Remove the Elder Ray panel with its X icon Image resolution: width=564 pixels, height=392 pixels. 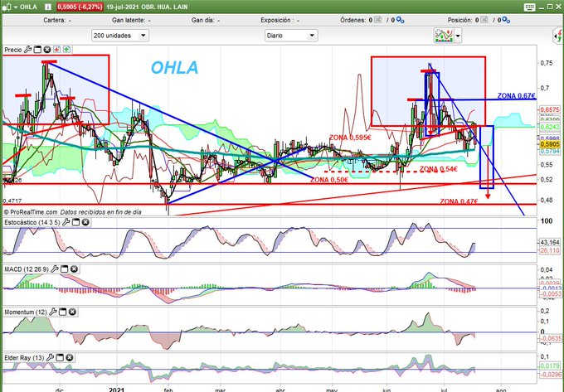point(70,357)
